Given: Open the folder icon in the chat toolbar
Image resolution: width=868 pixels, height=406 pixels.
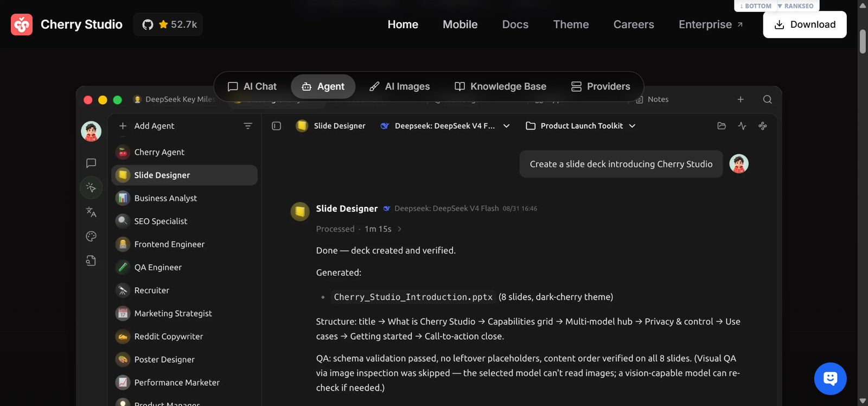Looking at the screenshot, I should click(x=722, y=126).
